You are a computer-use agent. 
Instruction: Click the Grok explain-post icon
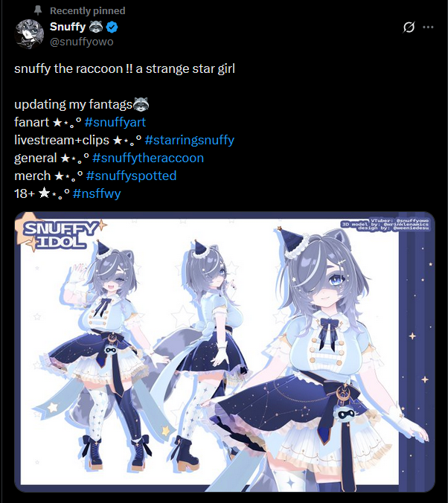409,28
